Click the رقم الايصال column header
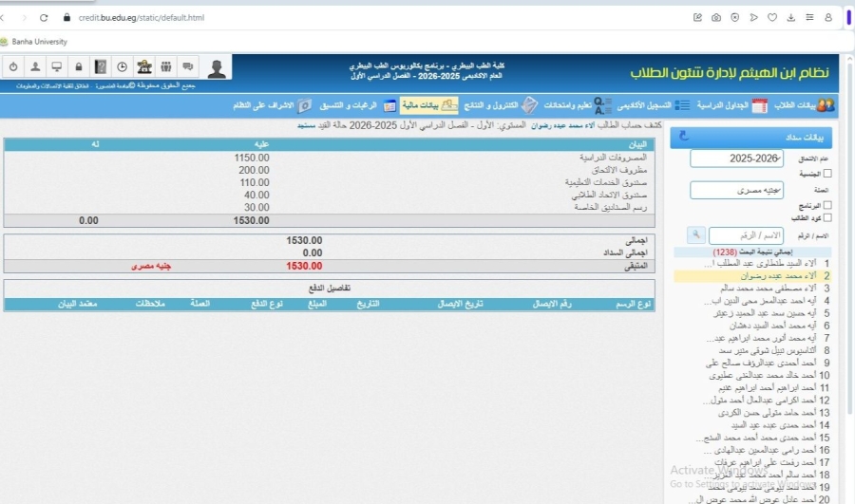855x504 pixels. click(x=552, y=304)
